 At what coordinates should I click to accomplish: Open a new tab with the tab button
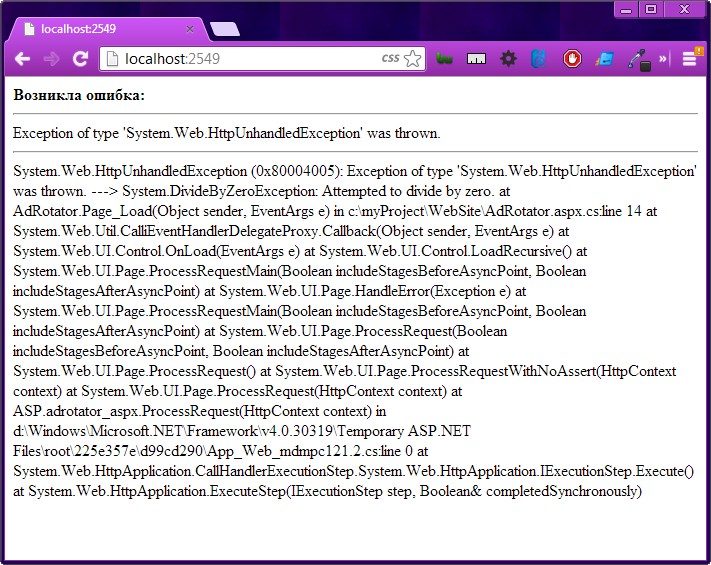(225, 29)
